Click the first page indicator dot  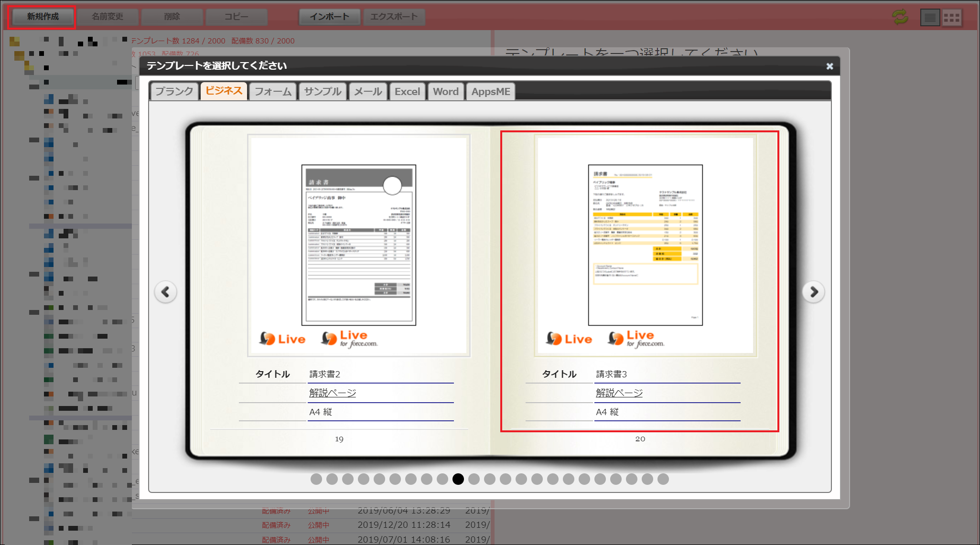tap(316, 479)
